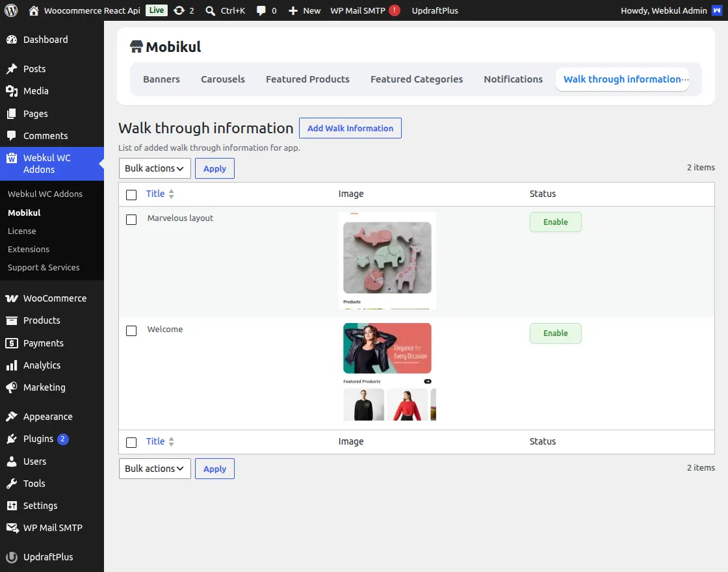Click the search magnifier icon

pos(211,10)
